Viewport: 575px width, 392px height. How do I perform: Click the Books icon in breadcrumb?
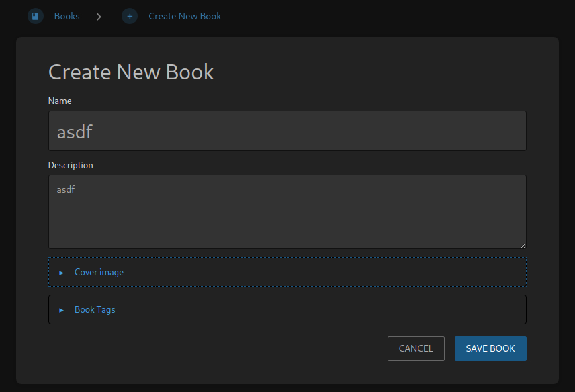tap(36, 16)
